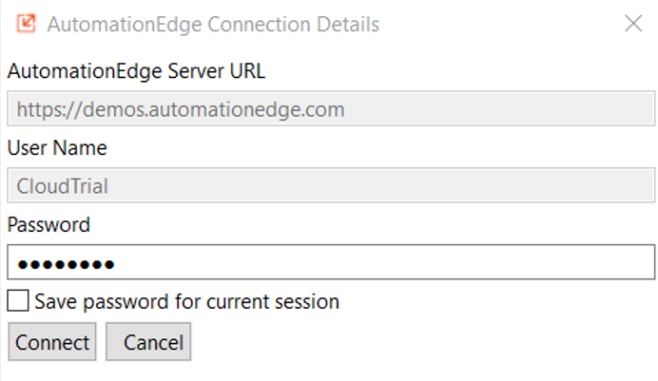Click the https://demos.automationedge.com URL text

coord(180,110)
